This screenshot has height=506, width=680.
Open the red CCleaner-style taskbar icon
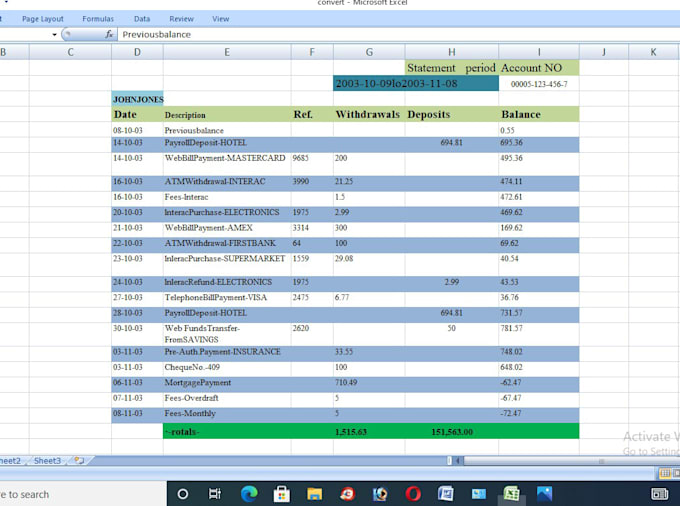tap(347, 494)
